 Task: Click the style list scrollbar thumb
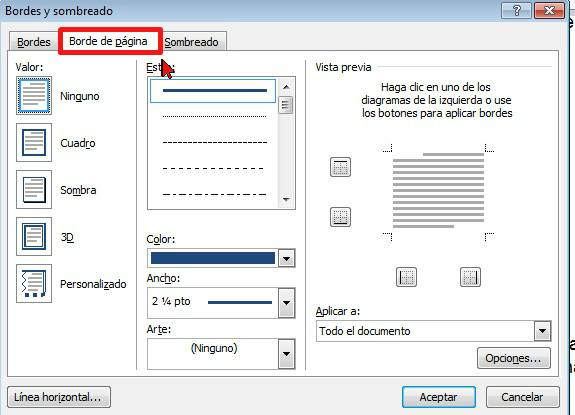pos(286,105)
